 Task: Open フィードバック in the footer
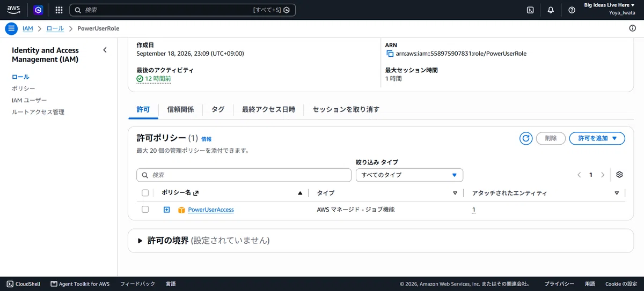[137, 284]
